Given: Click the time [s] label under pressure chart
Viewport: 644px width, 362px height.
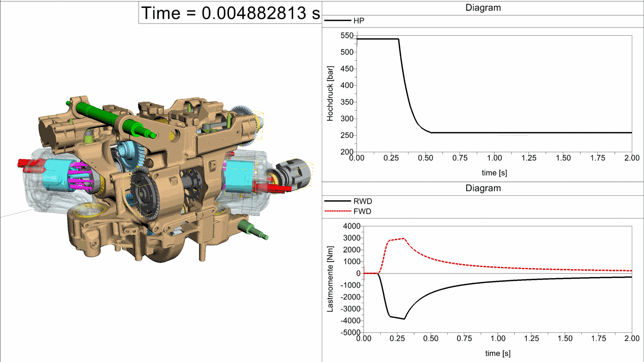Looking at the screenshot, I should pyautogui.click(x=494, y=173).
